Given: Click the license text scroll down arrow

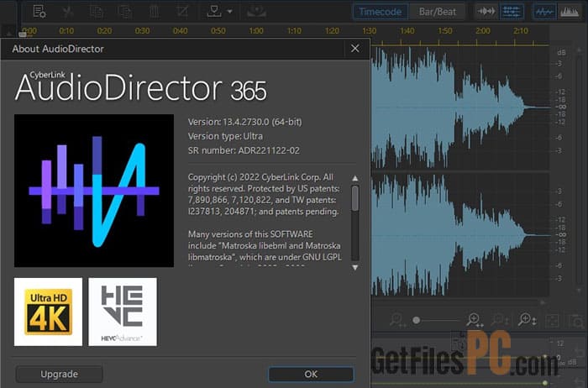Looking at the screenshot, I should [354, 267].
